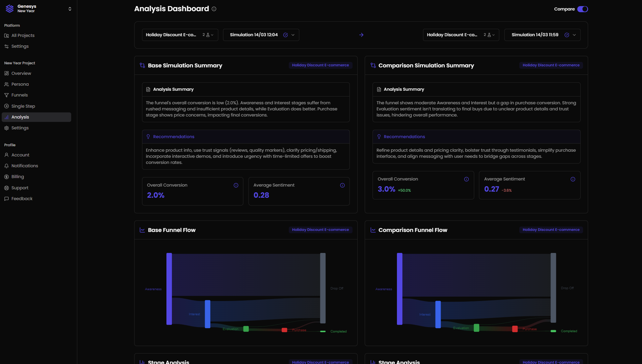This screenshot has width=642, height=364.
Task: Open the Simulation 14/03 12:04 dropdown
Action: point(261,35)
